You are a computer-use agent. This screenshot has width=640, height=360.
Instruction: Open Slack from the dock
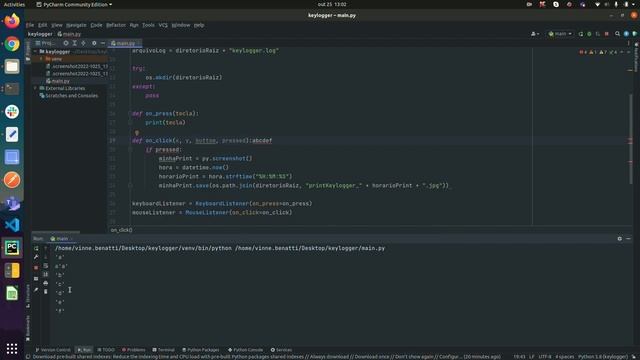[12, 111]
